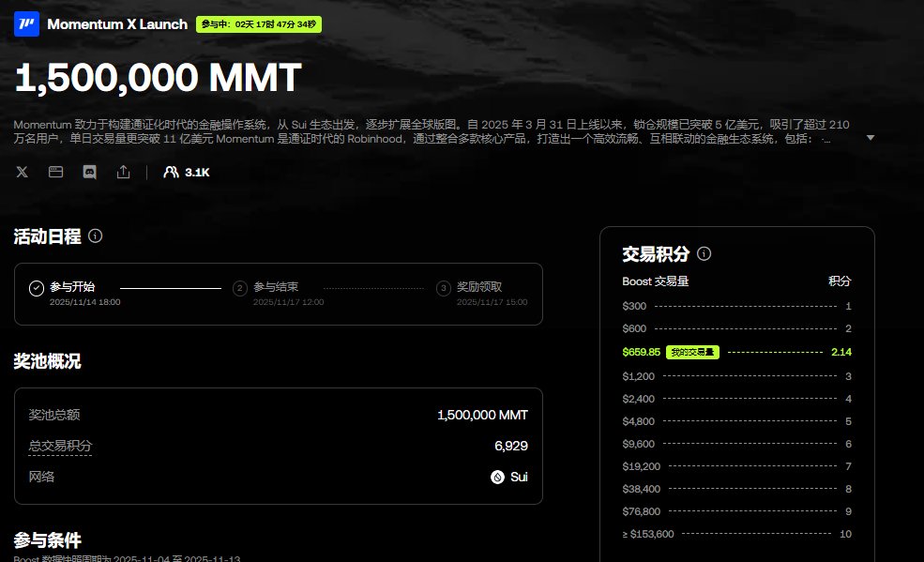The image size is (924, 562).
Task: Open the 交易积分 info tooltip icon
Action: (x=703, y=253)
